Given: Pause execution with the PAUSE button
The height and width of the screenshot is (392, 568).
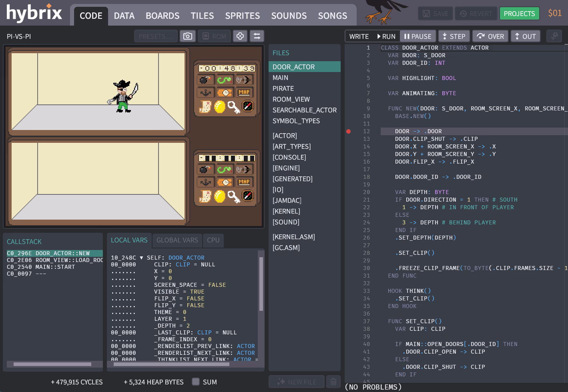Looking at the screenshot, I should click(417, 36).
